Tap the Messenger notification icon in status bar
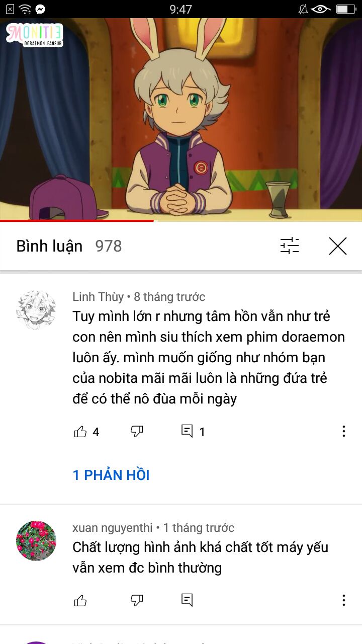 click(41, 9)
